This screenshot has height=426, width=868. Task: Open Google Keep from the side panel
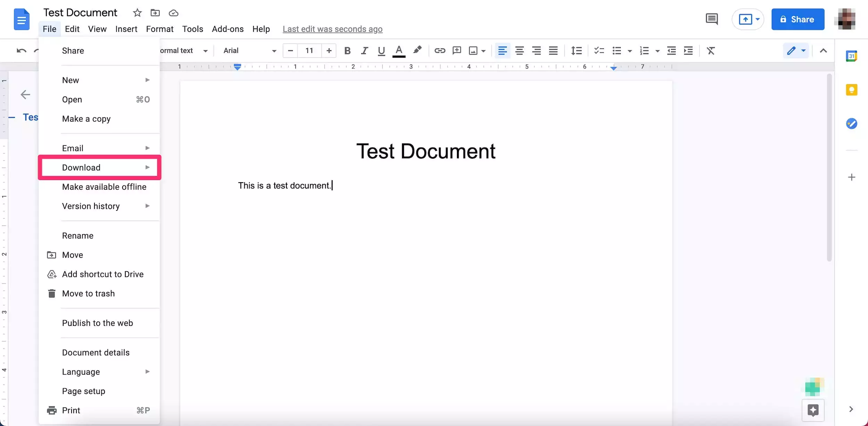point(851,90)
